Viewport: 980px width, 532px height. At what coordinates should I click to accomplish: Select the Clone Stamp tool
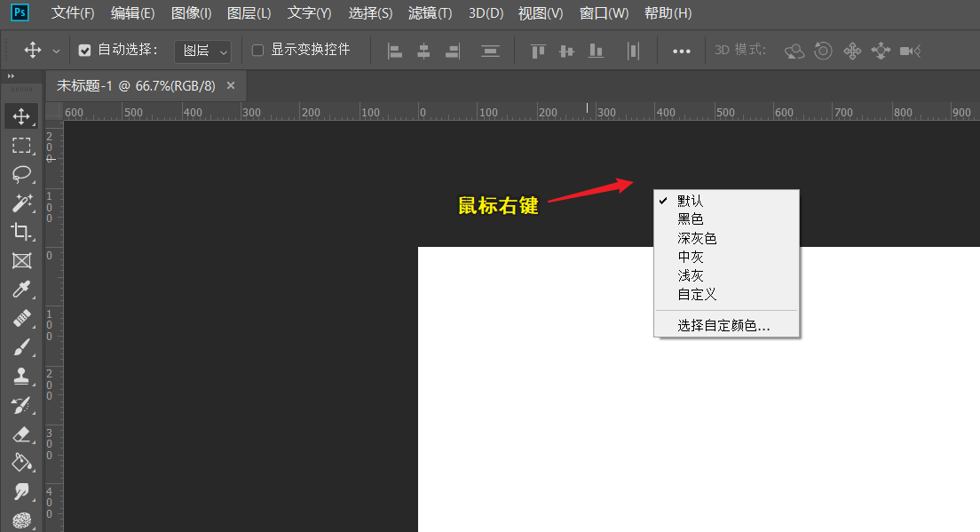point(22,377)
